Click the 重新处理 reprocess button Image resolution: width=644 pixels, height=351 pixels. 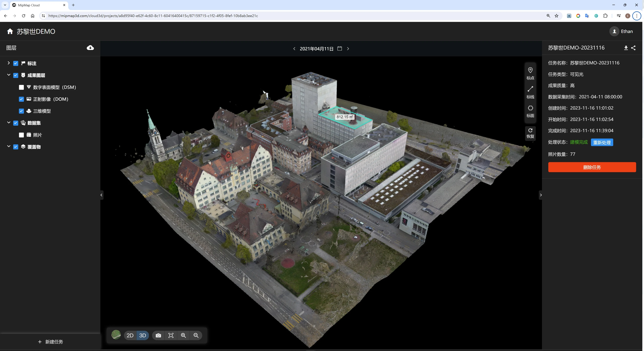pyautogui.click(x=602, y=142)
